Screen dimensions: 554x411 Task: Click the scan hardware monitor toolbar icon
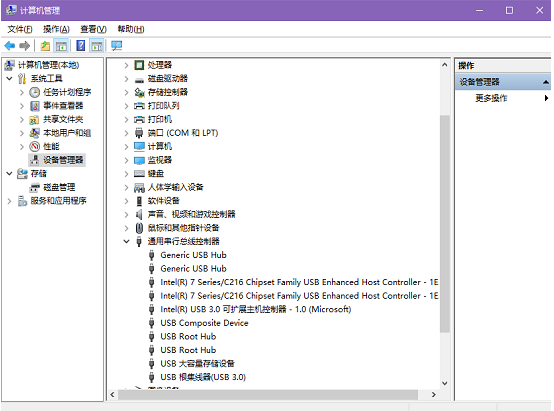(117, 46)
